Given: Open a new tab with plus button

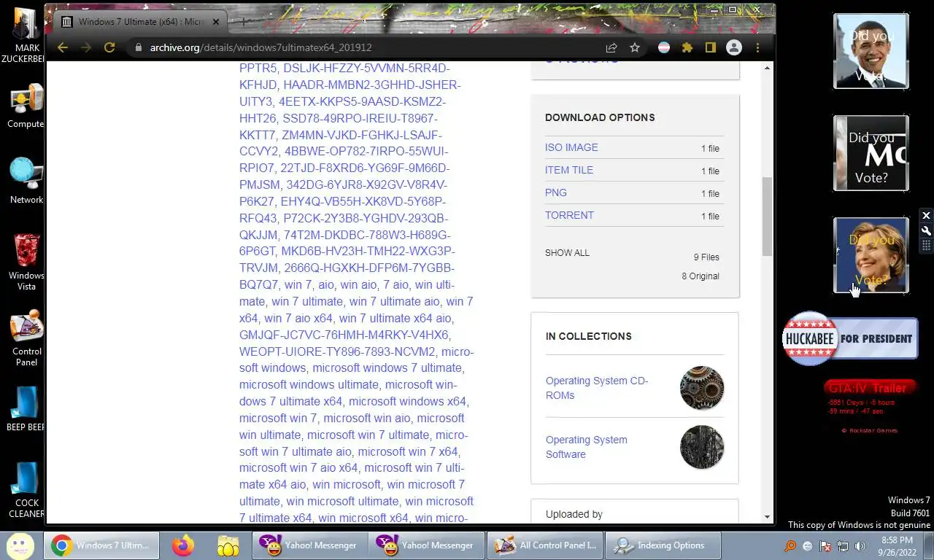Looking at the screenshot, I should click(242, 22).
